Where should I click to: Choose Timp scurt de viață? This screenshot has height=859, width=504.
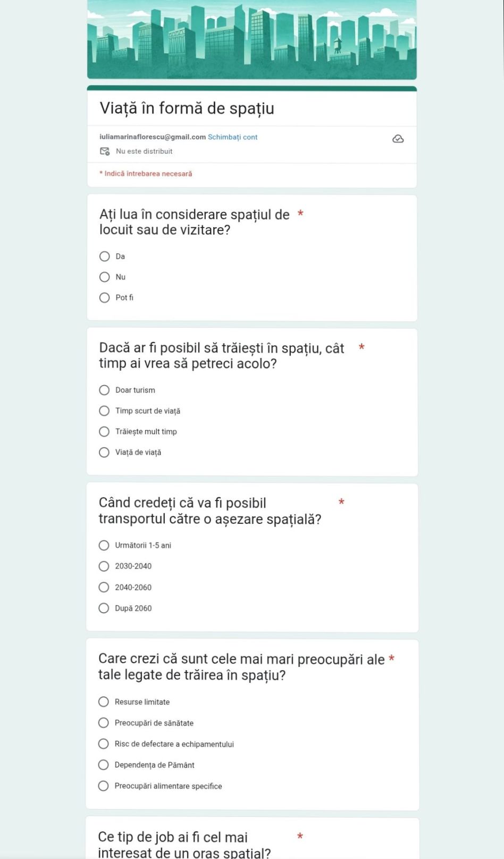(x=104, y=411)
